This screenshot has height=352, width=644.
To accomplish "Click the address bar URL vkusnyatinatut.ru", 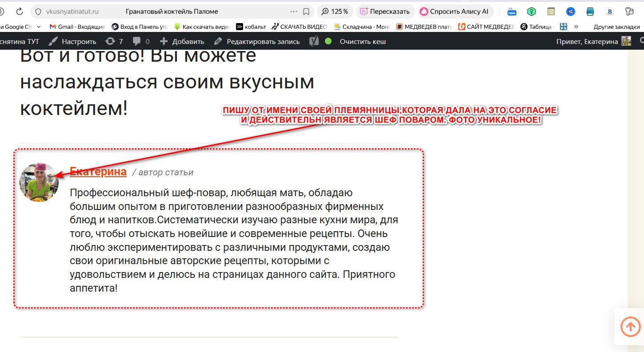I will point(72,12).
